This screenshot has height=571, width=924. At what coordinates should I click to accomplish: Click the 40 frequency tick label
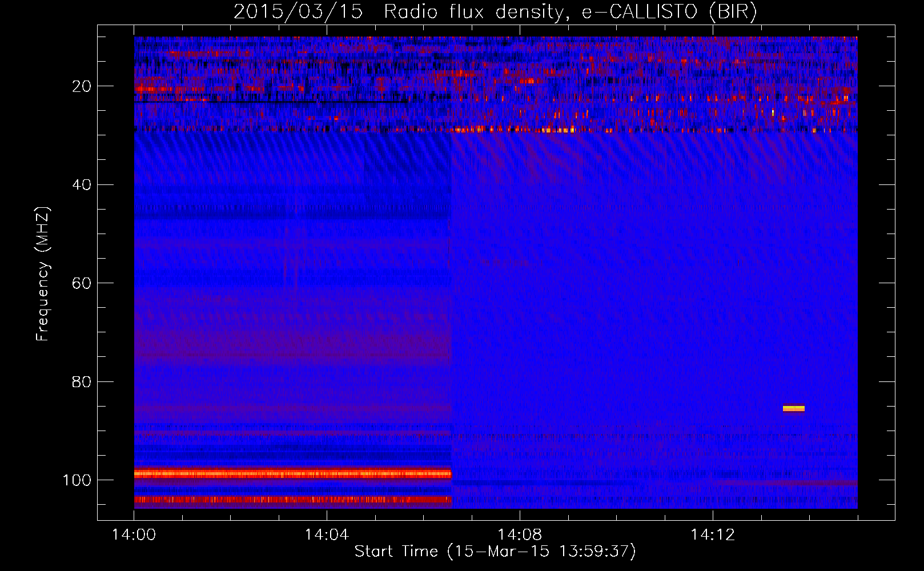click(x=82, y=185)
